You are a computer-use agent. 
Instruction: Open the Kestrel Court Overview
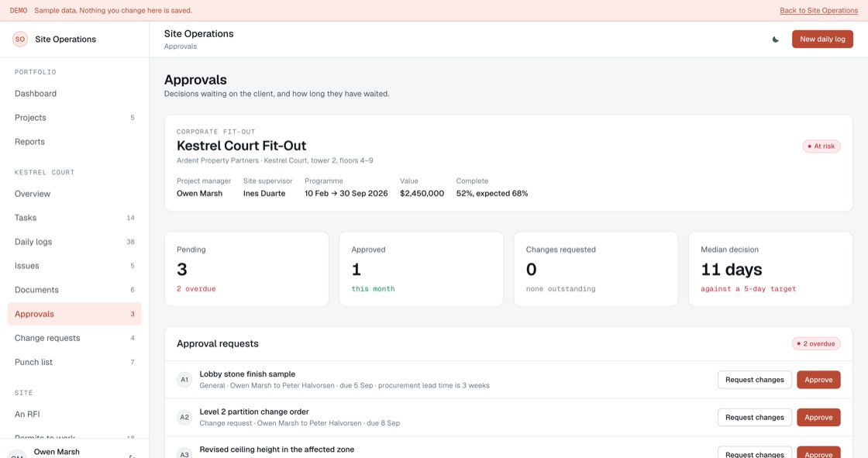click(x=74, y=194)
